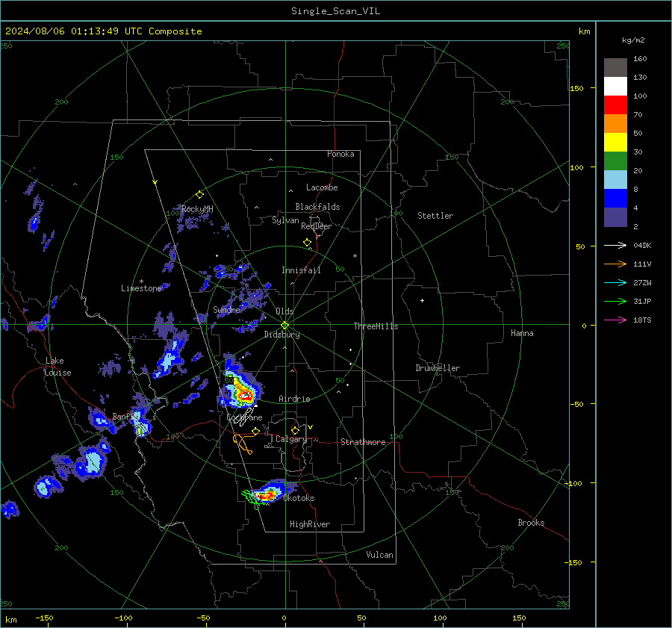Click the Vulcan town label

point(379,555)
